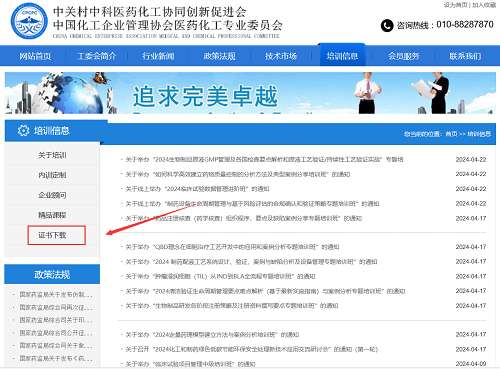
Task: Open the notice about 2024 制药配液工艺系统设计
Action: pyautogui.click(x=251, y=262)
